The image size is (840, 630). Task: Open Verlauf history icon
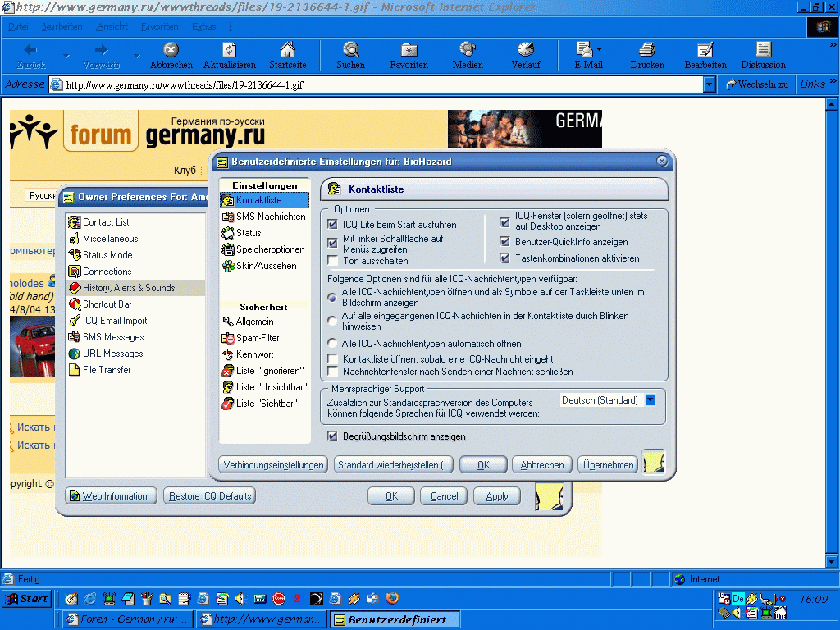[526, 50]
